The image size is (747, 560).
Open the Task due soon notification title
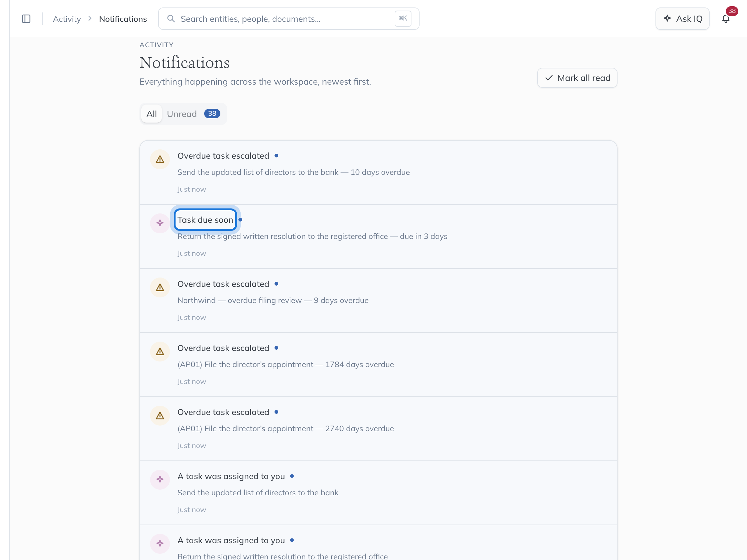coord(205,220)
